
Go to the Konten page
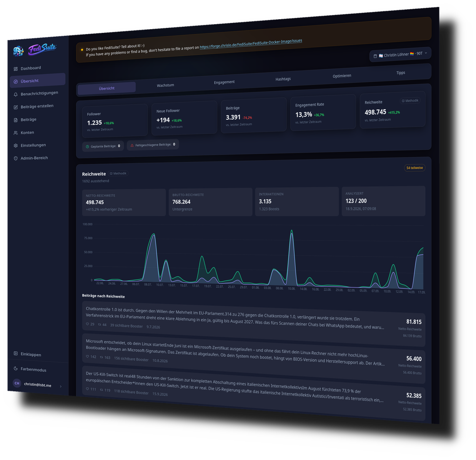click(38, 132)
